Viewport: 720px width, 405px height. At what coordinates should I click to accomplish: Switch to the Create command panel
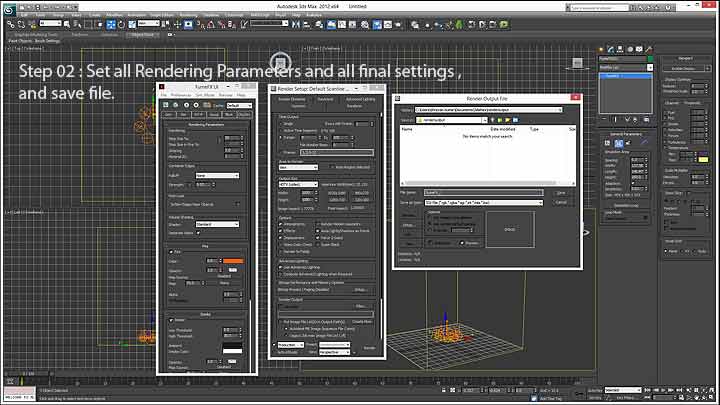click(x=601, y=49)
